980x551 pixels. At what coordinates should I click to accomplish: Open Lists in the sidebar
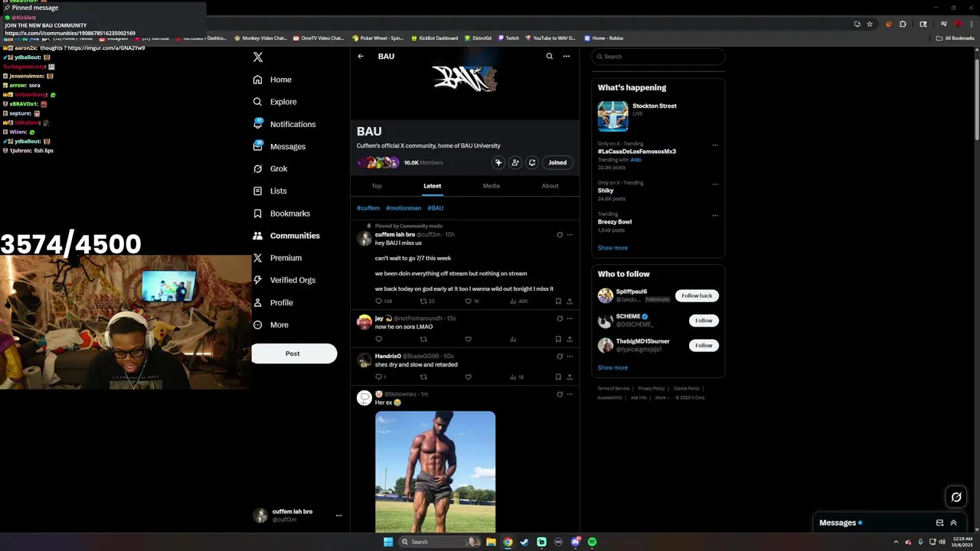[269, 191]
